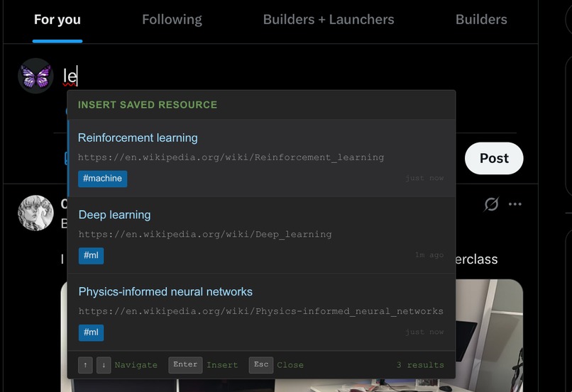Click the #ml tag under Physics-informed neural networks
Viewport: 572px width, 392px height.
(x=92, y=332)
